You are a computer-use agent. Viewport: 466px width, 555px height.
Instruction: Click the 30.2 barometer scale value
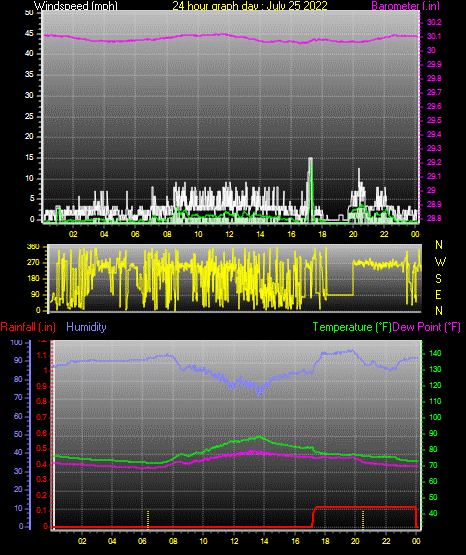[x=434, y=22]
